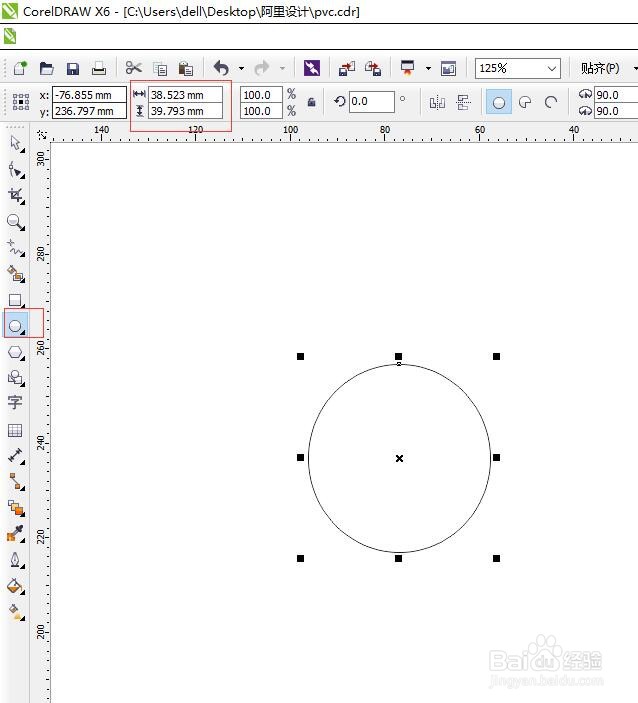Click the circle's center X marker

pos(399,458)
